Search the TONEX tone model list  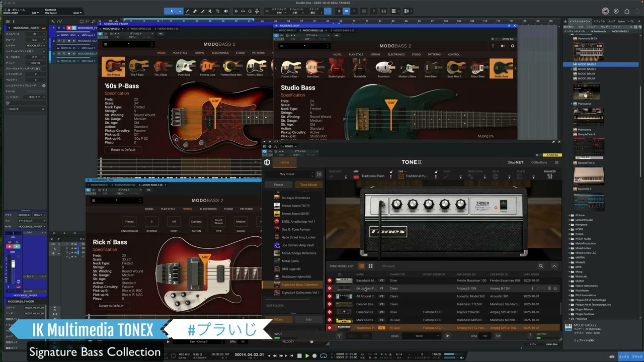pyautogui.click(x=541, y=266)
